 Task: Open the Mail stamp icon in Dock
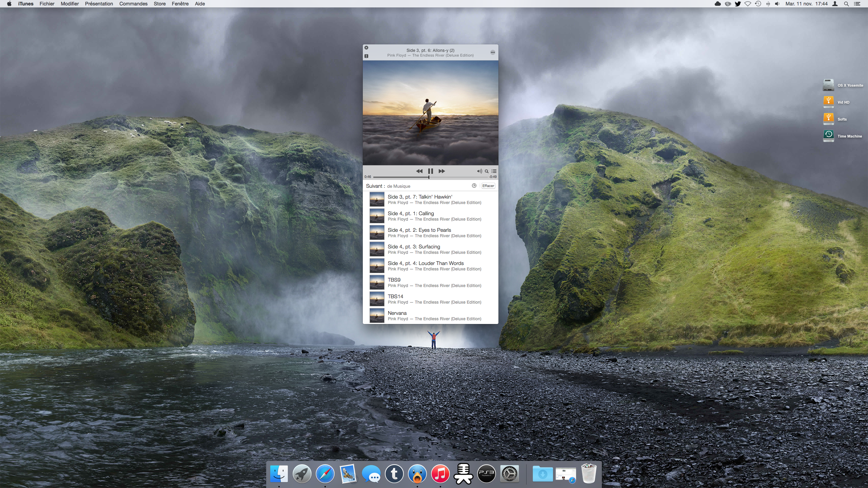tap(348, 473)
